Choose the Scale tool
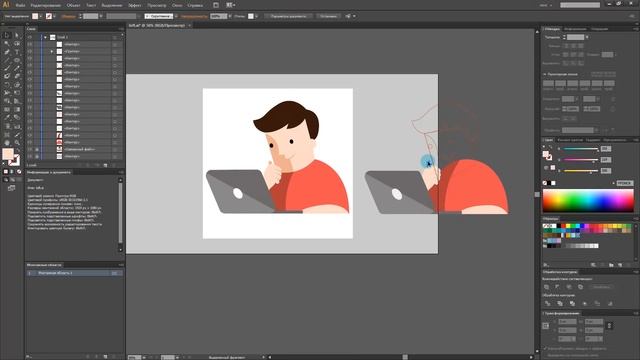Viewport: 640px width, 360px height. point(17,85)
